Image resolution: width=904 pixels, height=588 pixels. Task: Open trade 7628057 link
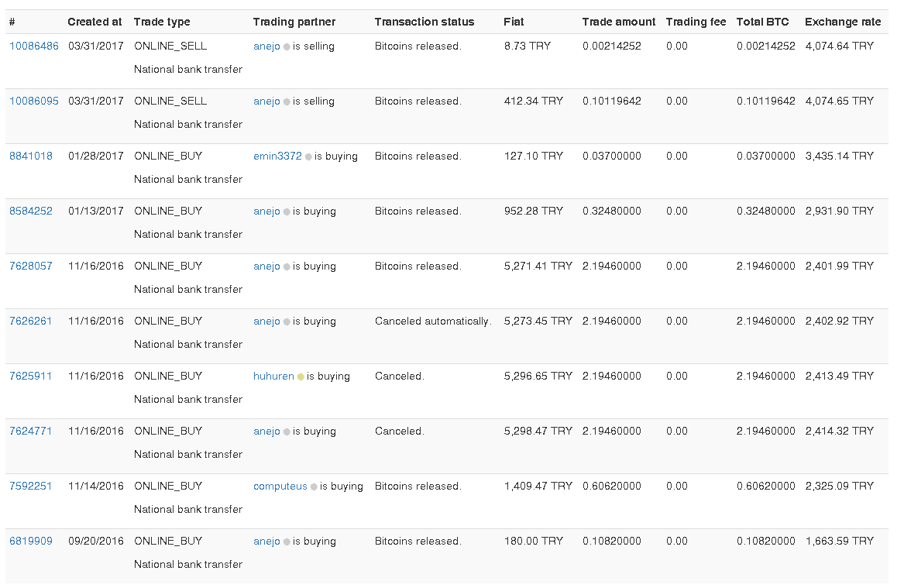coord(30,266)
